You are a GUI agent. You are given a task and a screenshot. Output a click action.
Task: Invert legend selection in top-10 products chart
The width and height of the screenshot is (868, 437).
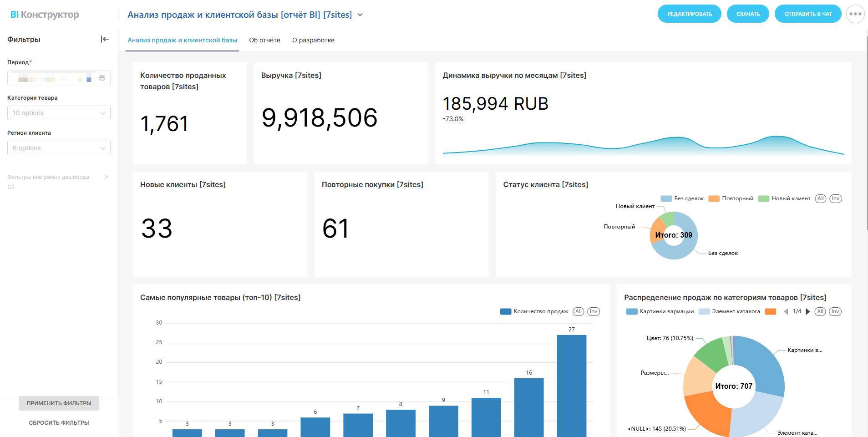pos(593,312)
